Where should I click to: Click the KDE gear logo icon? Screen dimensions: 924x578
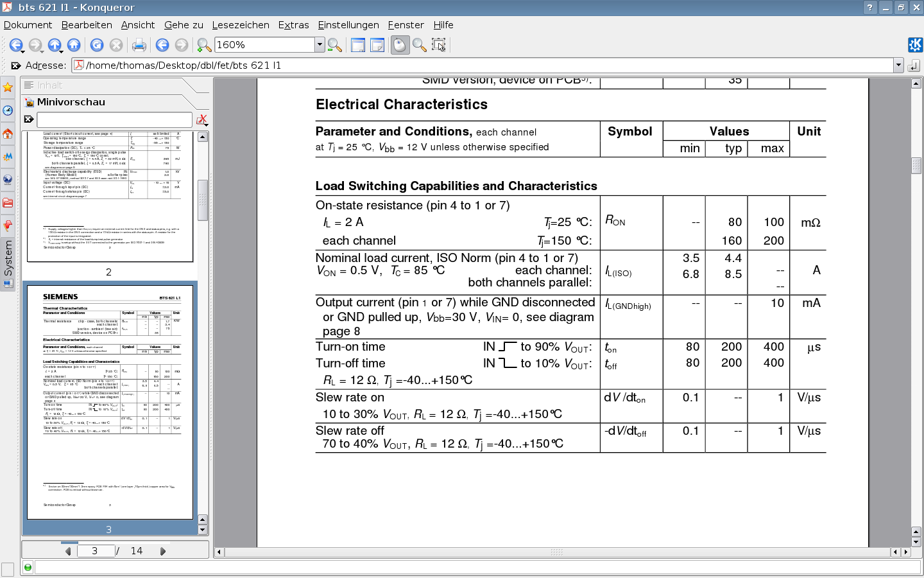point(915,44)
